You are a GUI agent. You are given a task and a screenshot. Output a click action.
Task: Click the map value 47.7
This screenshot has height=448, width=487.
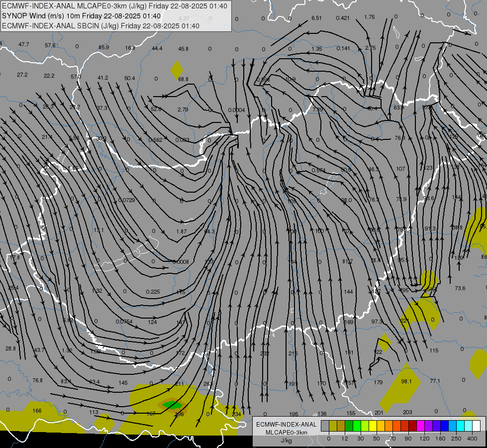(x=23, y=44)
